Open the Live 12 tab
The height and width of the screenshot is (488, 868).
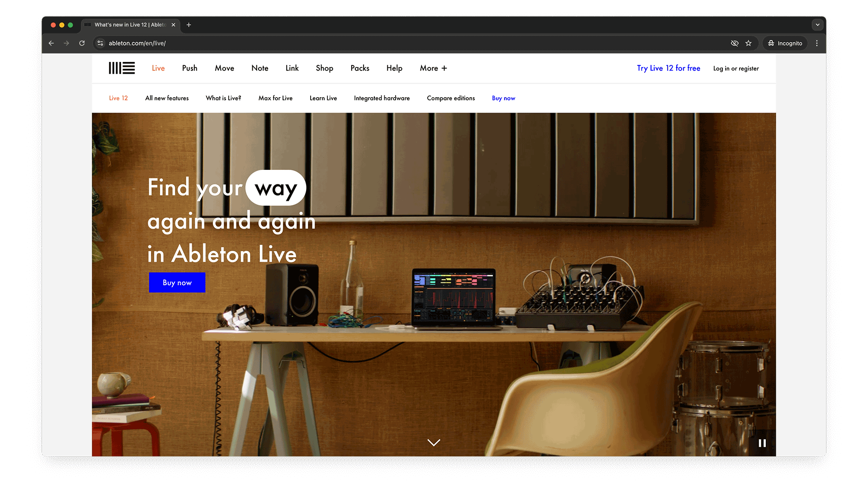[118, 98]
